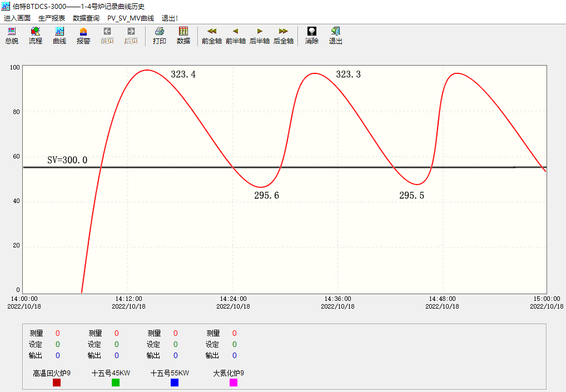Select the 曲线 curve toolbar icon
566x392 pixels.
click(59, 36)
